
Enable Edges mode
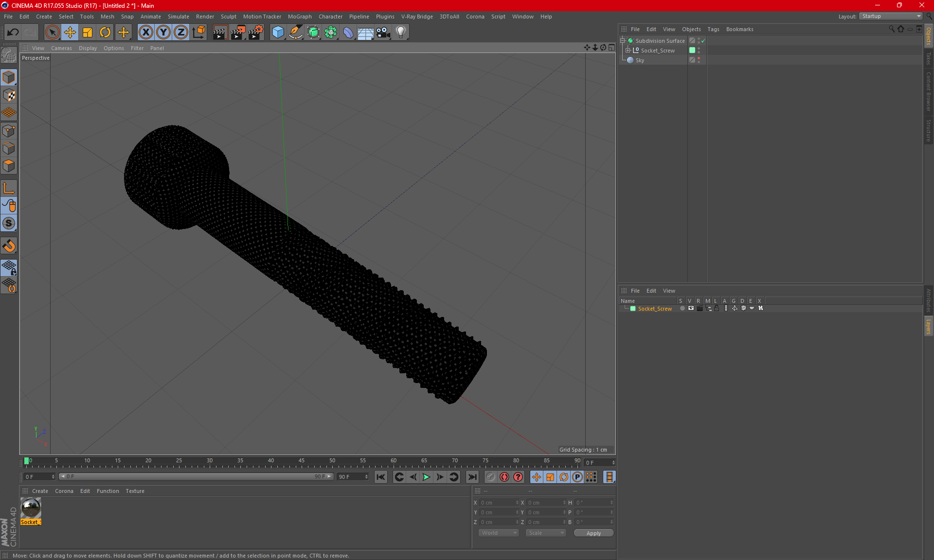pos(9,148)
